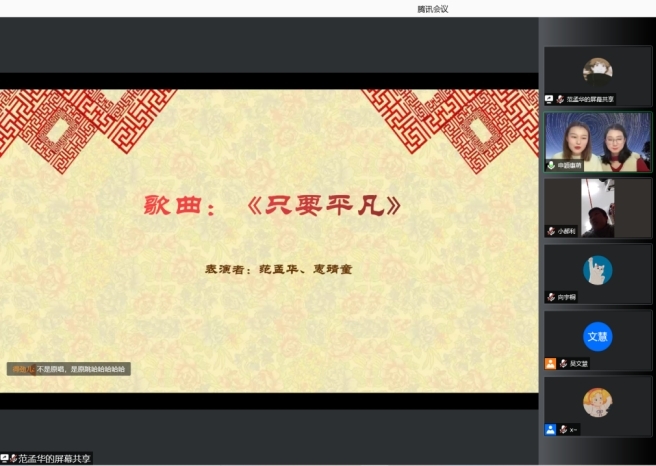Click the cat avatar of 向宇桐

pos(597,270)
